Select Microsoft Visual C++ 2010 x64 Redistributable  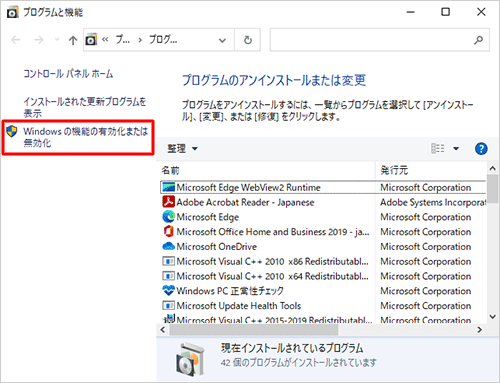pos(272,276)
